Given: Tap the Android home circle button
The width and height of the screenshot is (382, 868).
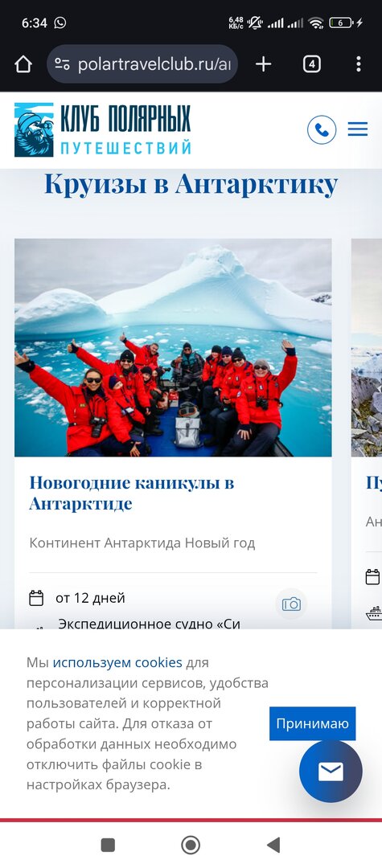Looking at the screenshot, I should pyautogui.click(x=191, y=845).
